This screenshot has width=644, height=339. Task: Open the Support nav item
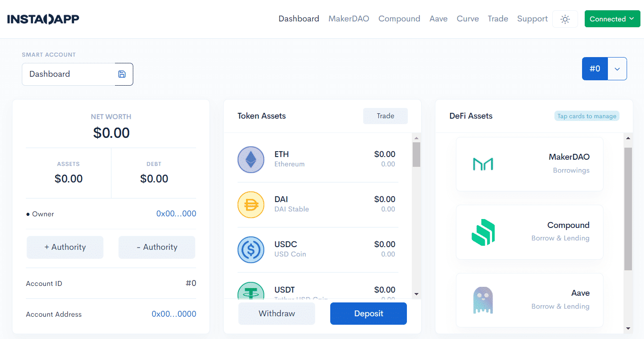click(533, 19)
